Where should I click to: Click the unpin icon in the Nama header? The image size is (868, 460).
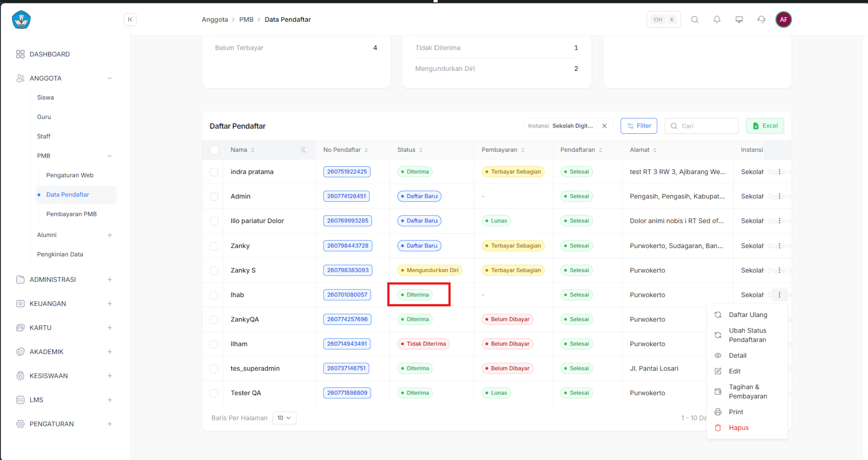[x=303, y=150]
